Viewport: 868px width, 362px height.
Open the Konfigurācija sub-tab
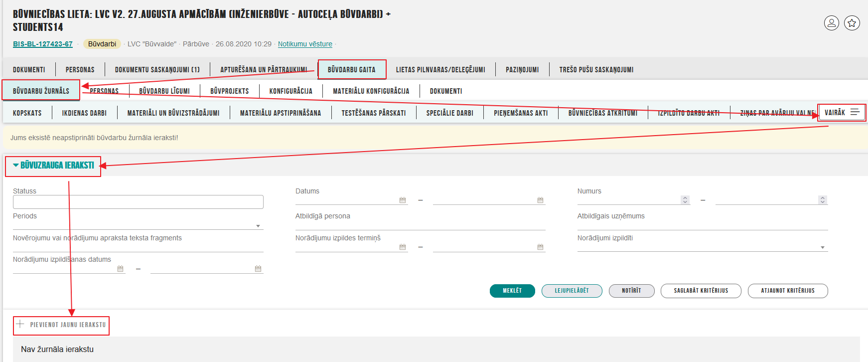coord(291,91)
